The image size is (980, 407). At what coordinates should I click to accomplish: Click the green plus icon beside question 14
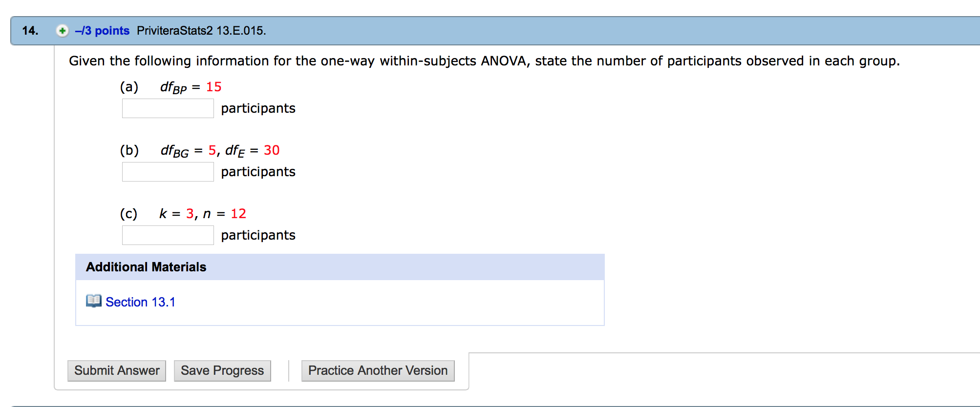pos(62,31)
